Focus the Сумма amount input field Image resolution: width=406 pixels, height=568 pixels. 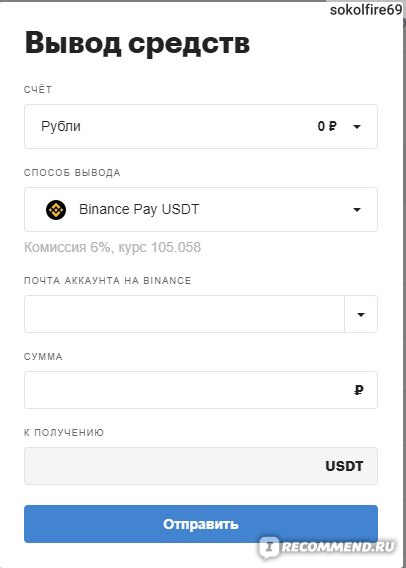(201, 390)
